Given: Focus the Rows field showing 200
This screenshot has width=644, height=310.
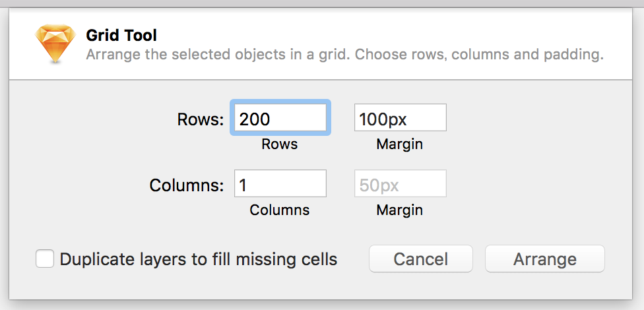Looking at the screenshot, I should pos(280,117).
